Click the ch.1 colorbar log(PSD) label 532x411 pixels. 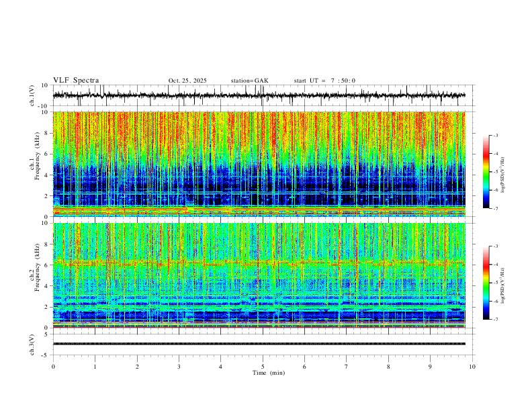point(502,175)
